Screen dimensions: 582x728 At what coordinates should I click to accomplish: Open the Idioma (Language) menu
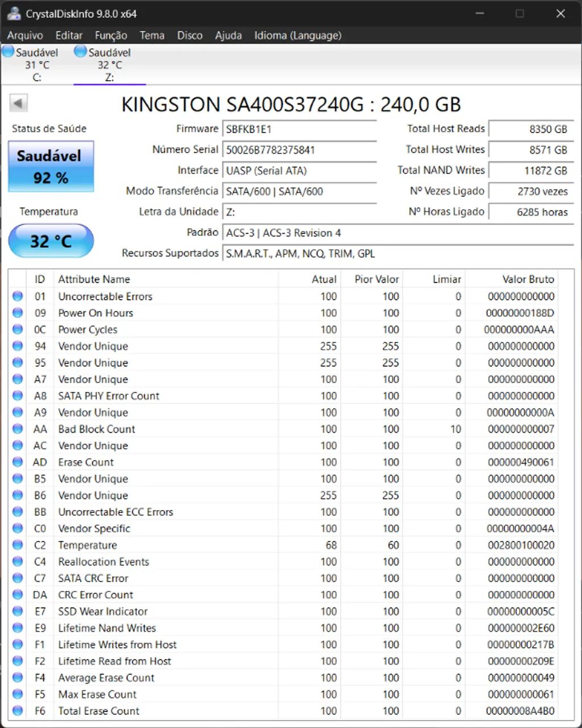point(298,35)
